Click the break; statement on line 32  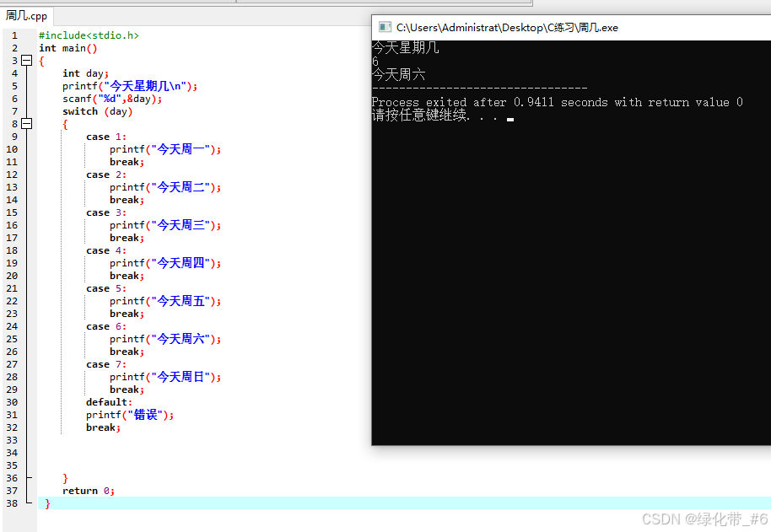point(103,427)
